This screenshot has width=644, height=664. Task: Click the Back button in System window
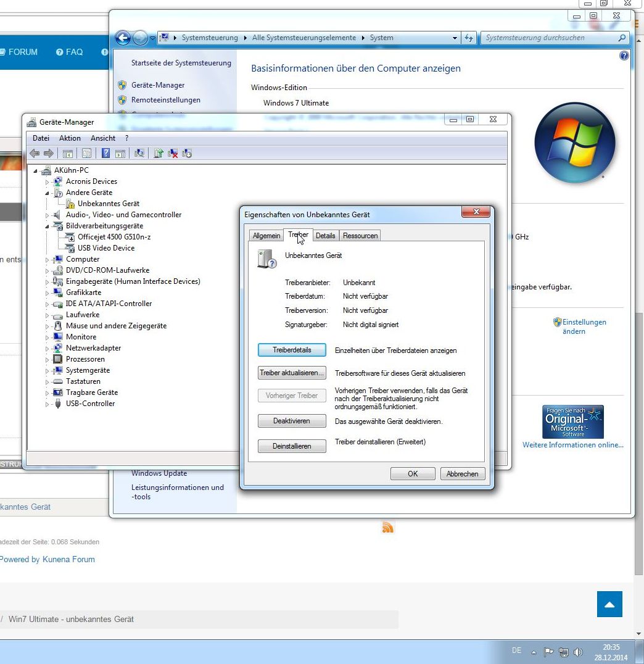[x=123, y=38]
